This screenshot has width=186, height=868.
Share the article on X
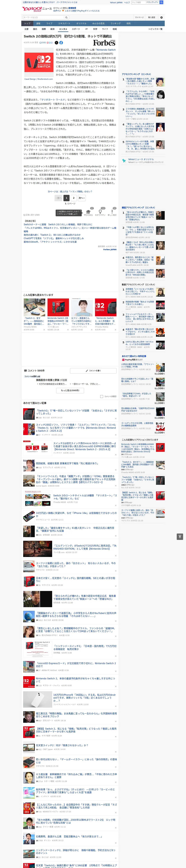56,43
